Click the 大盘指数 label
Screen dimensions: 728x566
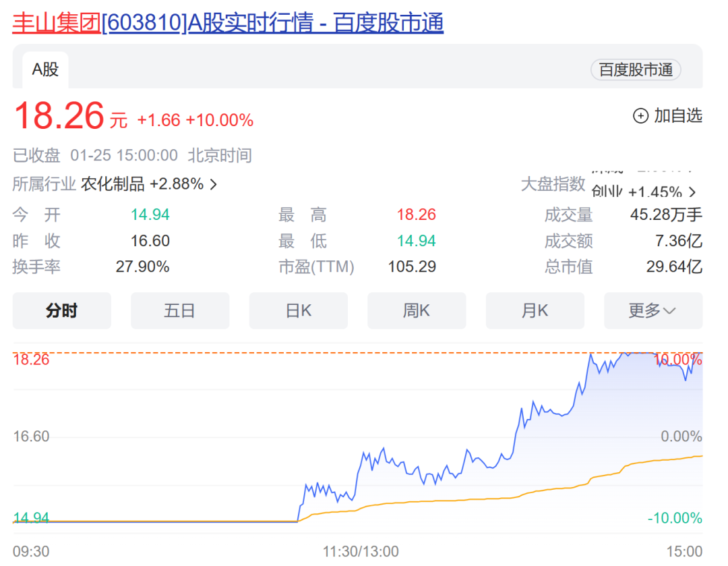tap(553, 184)
